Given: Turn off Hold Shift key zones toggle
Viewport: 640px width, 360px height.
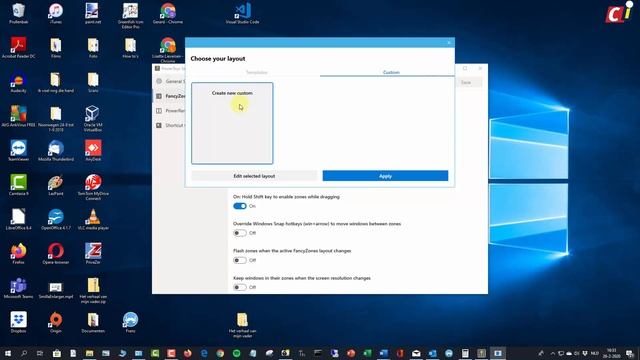Looking at the screenshot, I should (240, 206).
